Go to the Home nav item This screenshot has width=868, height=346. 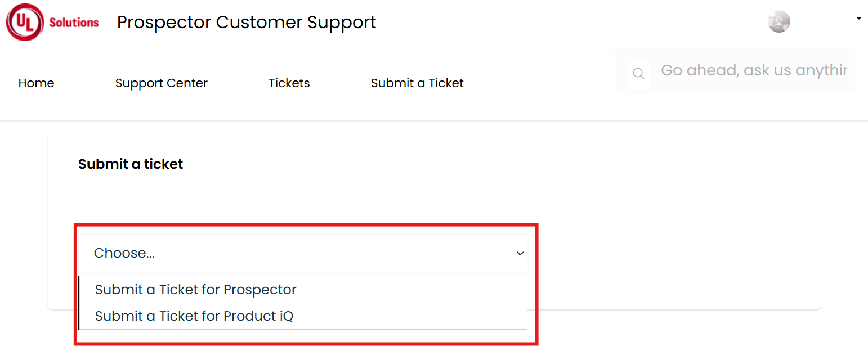pyautogui.click(x=37, y=83)
